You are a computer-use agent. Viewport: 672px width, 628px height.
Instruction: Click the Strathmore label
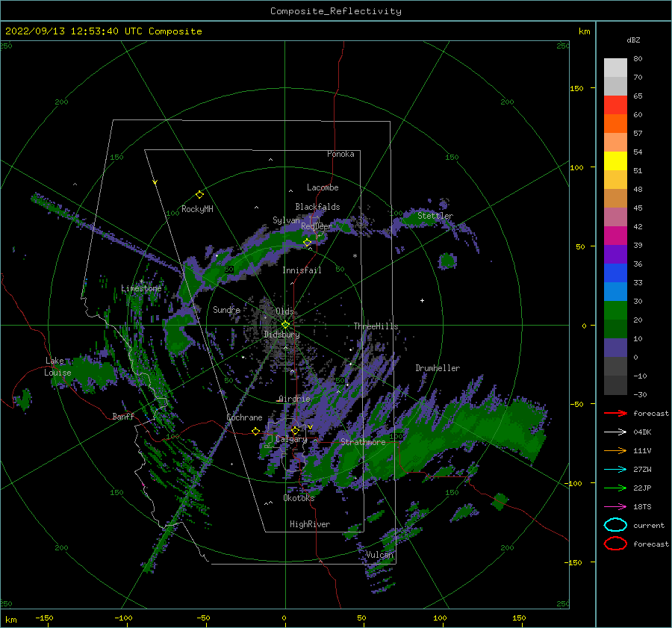(363, 442)
